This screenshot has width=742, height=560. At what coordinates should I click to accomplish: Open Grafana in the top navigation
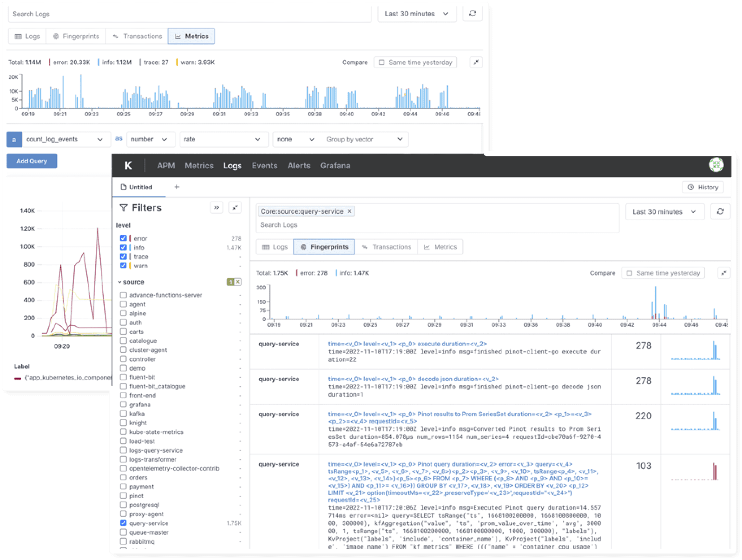click(335, 166)
